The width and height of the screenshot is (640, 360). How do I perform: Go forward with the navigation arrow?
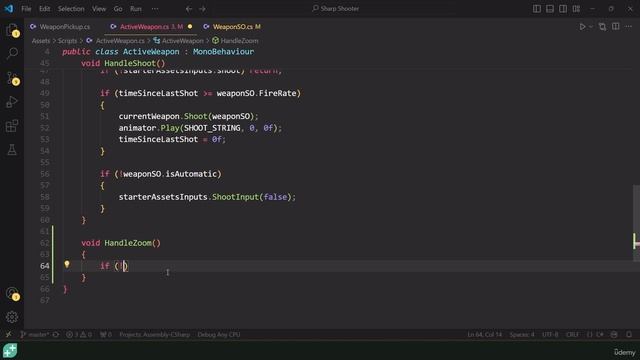(202, 9)
